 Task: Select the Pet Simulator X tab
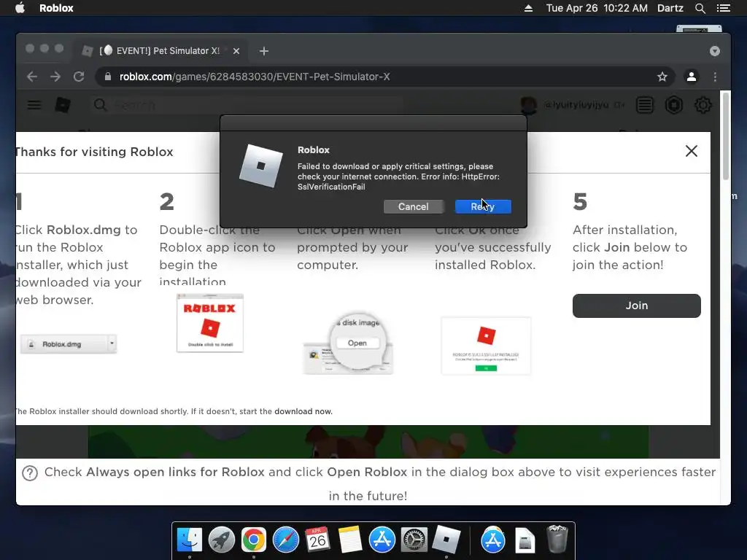click(x=160, y=51)
